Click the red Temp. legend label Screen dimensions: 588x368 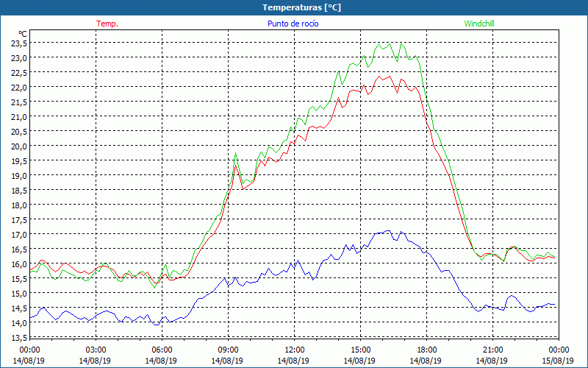107,24
